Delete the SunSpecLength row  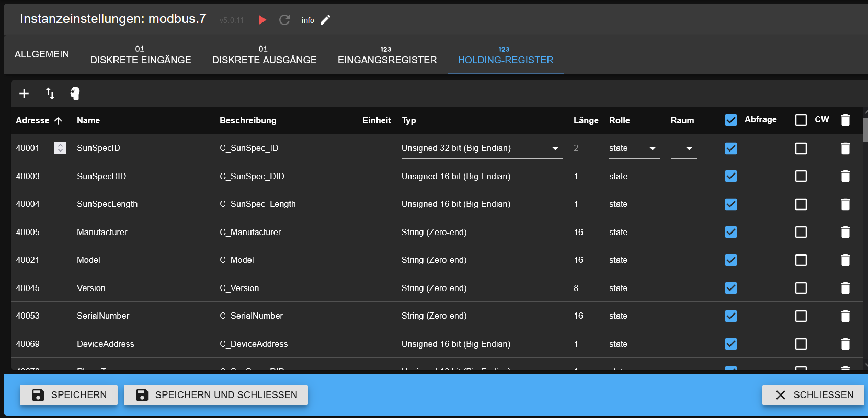pos(846,204)
